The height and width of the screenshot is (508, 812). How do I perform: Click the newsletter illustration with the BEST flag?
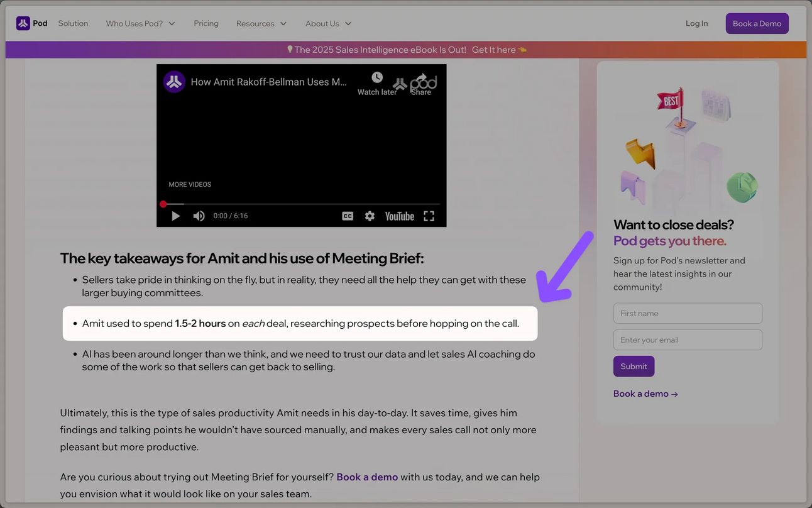click(x=688, y=148)
